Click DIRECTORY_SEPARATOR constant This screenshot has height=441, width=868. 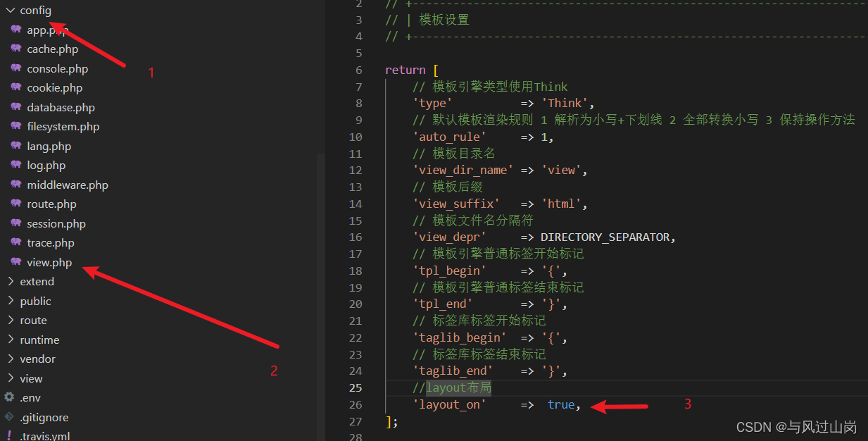[x=605, y=237]
